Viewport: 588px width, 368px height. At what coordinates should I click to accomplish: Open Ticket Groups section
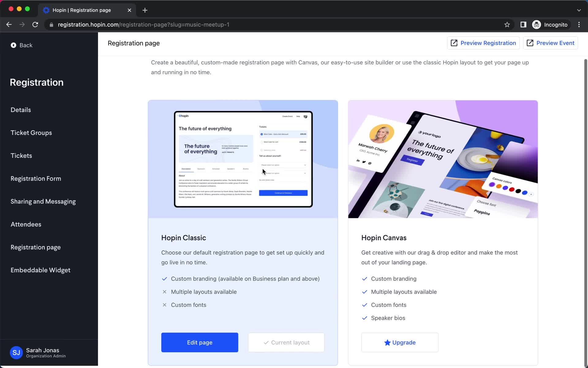(x=31, y=133)
